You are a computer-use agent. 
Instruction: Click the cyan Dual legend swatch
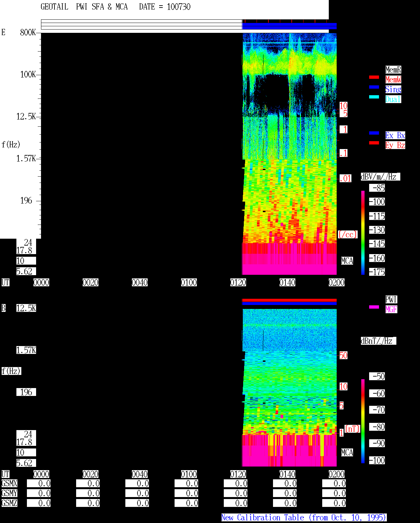pyautogui.click(x=374, y=97)
